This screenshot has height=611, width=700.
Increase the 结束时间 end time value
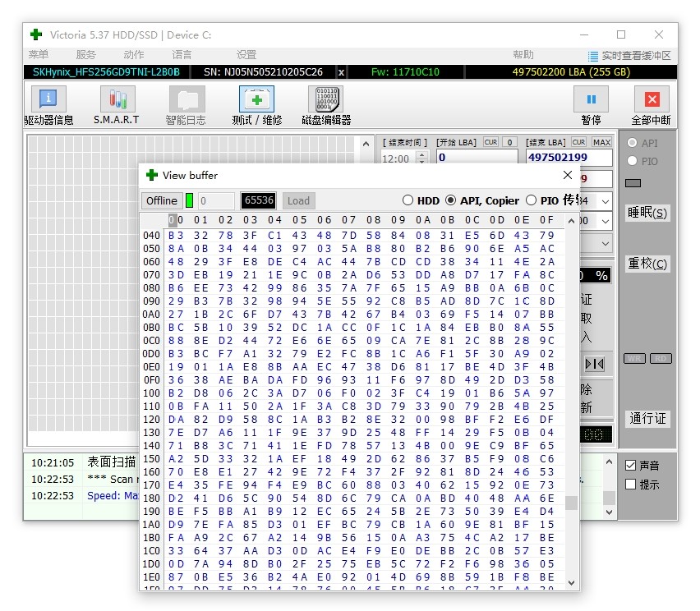tap(422, 154)
